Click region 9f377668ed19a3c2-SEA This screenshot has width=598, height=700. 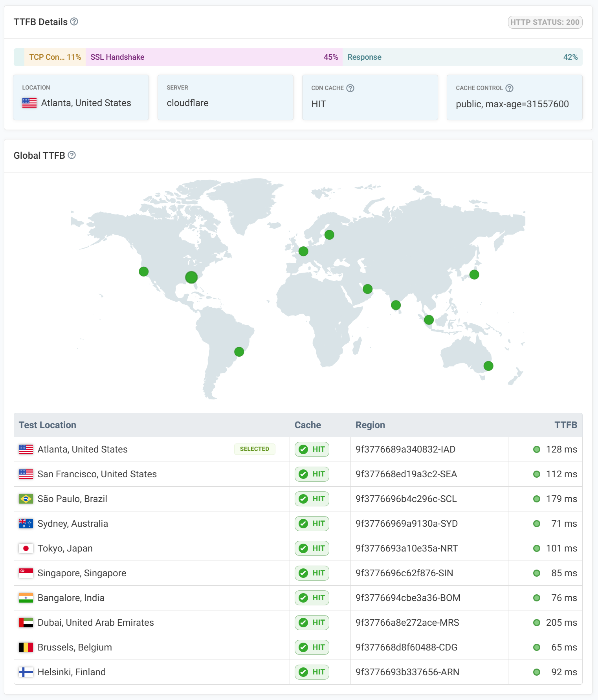[x=406, y=474]
